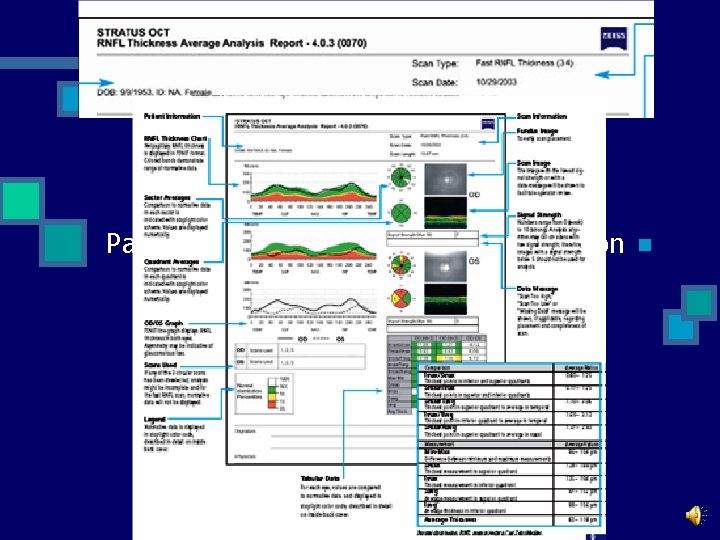Click the 'Signal Strength' callout label
The image size is (720, 540).
539,215
